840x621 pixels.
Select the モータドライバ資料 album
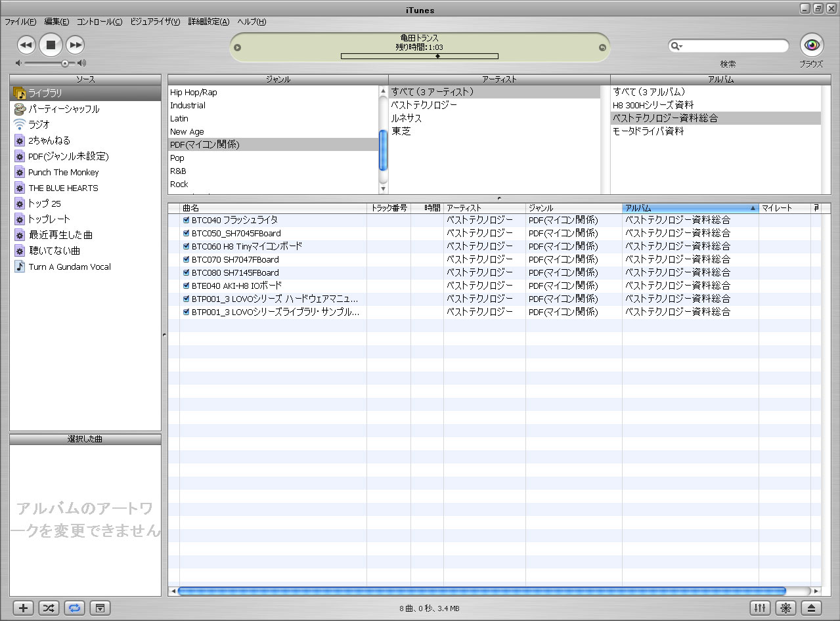coord(716,131)
